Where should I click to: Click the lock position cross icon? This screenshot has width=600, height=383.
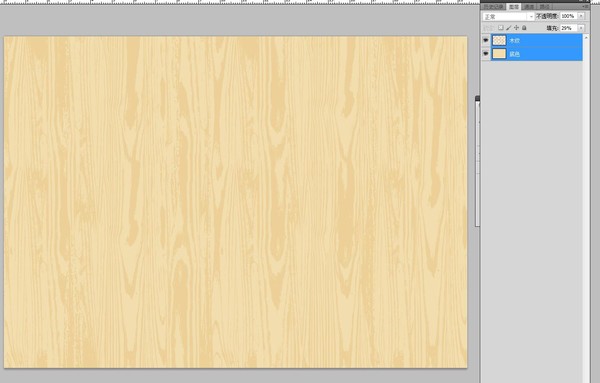(x=516, y=28)
